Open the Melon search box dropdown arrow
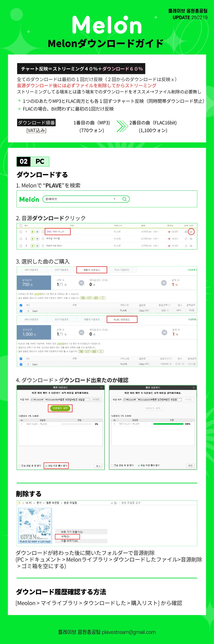Viewport: 214px width, 644px height. pos(114,199)
